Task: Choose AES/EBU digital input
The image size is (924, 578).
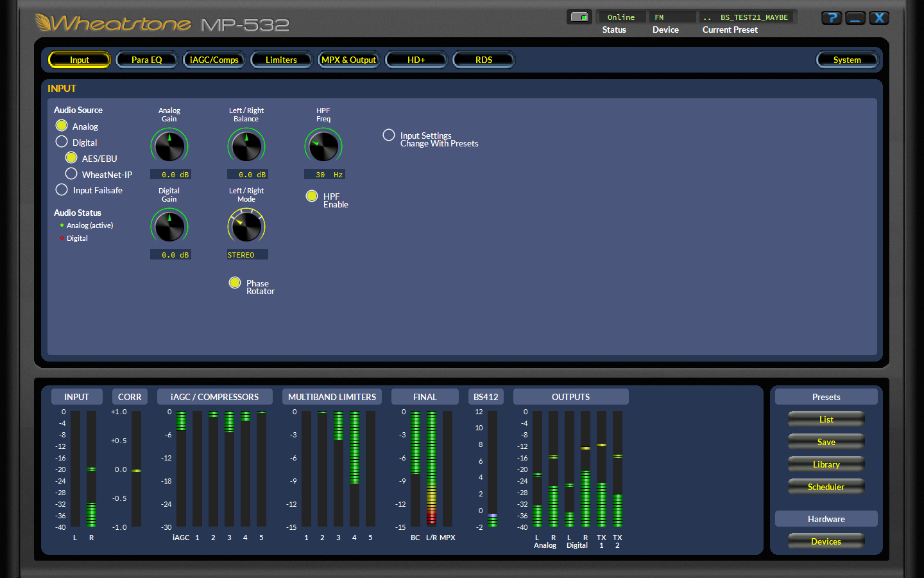Action: [x=71, y=158]
